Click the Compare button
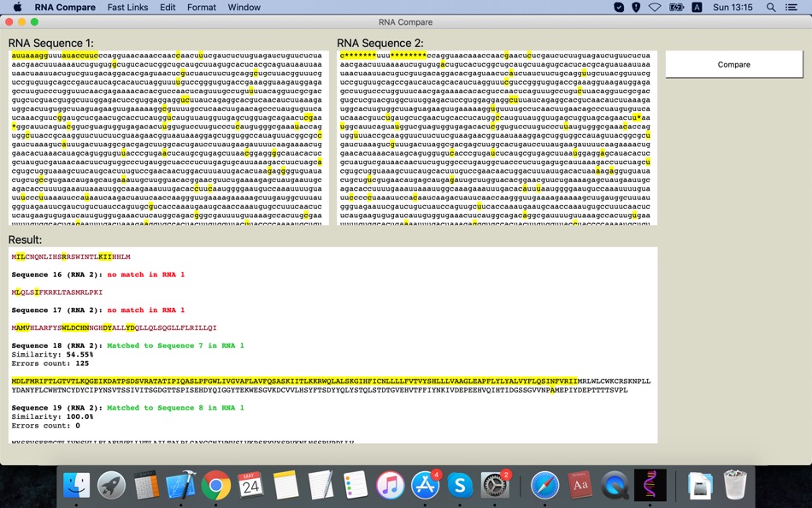This screenshot has width=812, height=508. 733,64
